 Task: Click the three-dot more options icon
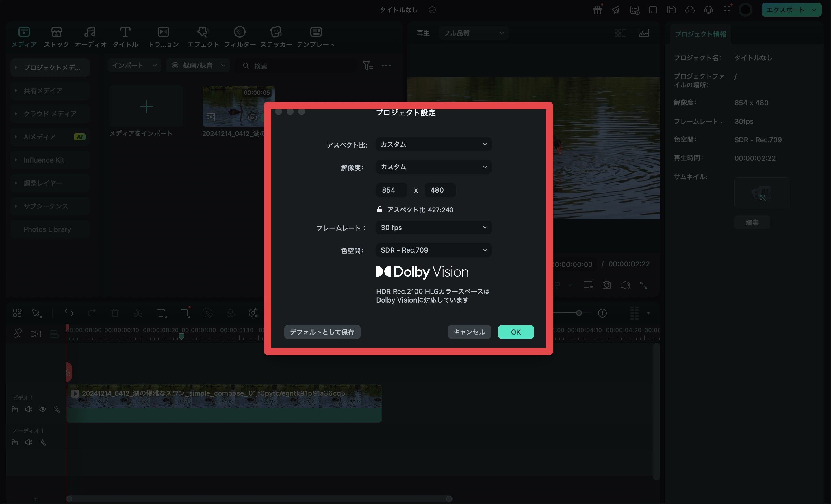tap(386, 65)
